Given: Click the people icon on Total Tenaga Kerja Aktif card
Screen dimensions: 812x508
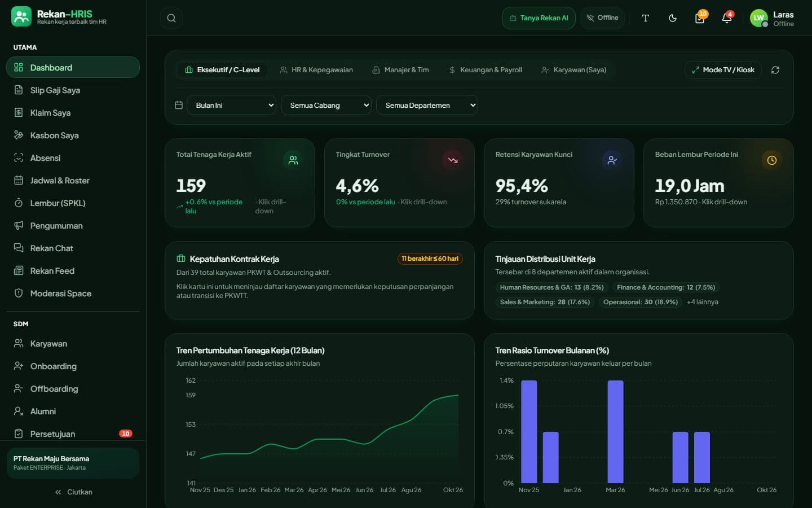Looking at the screenshot, I should 293,160.
